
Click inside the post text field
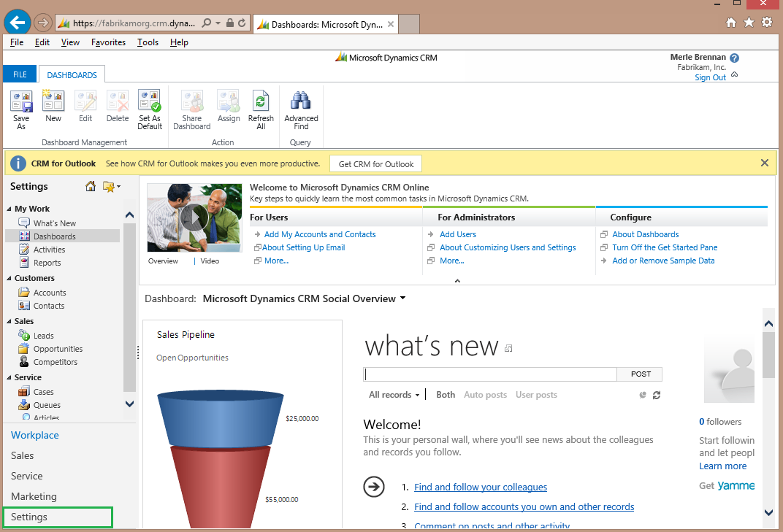(489, 374)
